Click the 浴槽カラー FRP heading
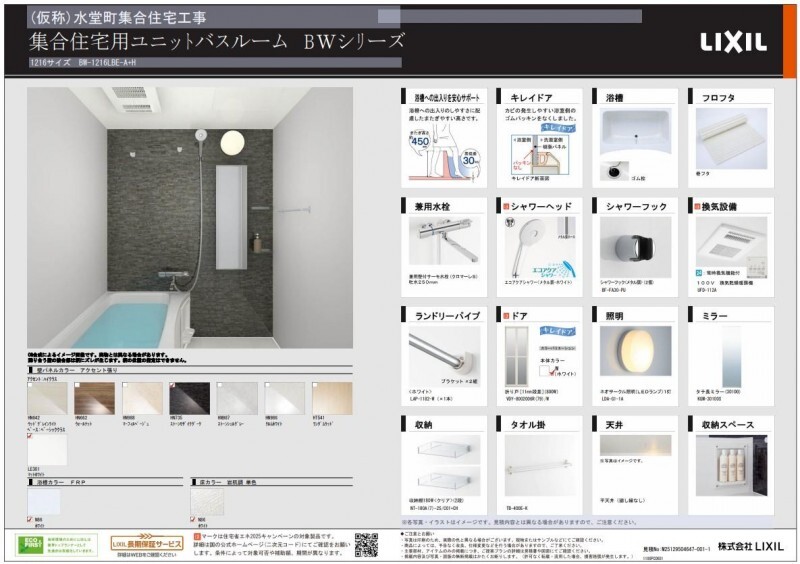 click(61, 482)
